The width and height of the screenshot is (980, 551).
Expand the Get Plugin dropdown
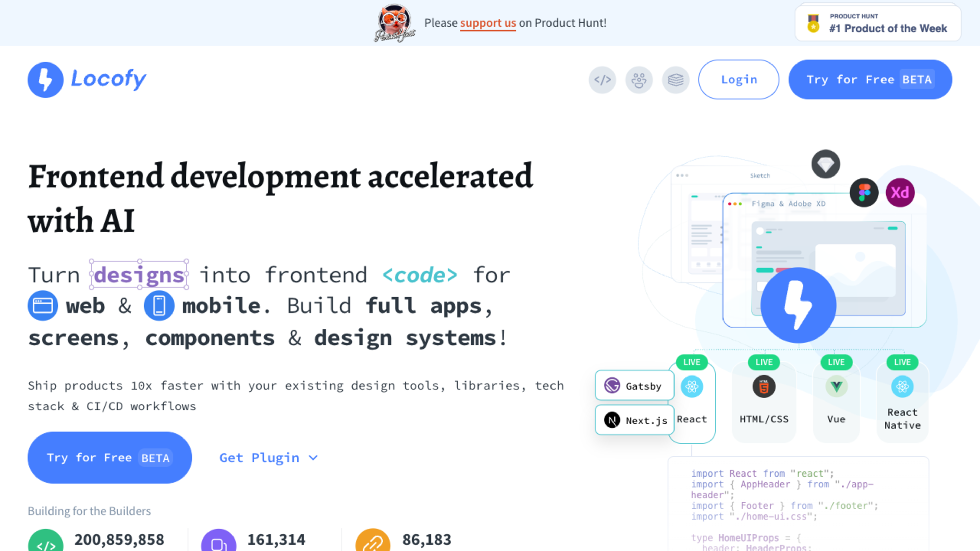click(x=260, y=458)
